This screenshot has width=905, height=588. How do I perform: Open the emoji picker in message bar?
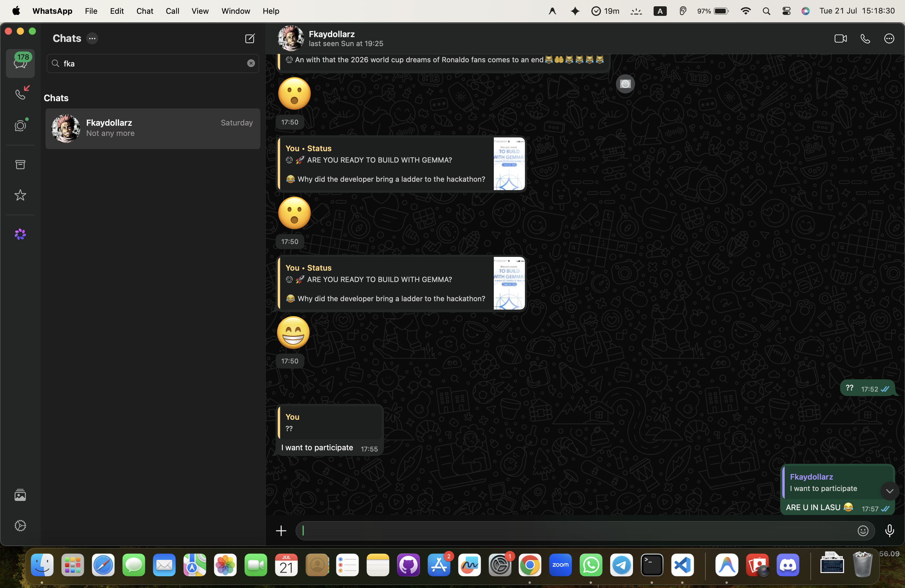863,531
